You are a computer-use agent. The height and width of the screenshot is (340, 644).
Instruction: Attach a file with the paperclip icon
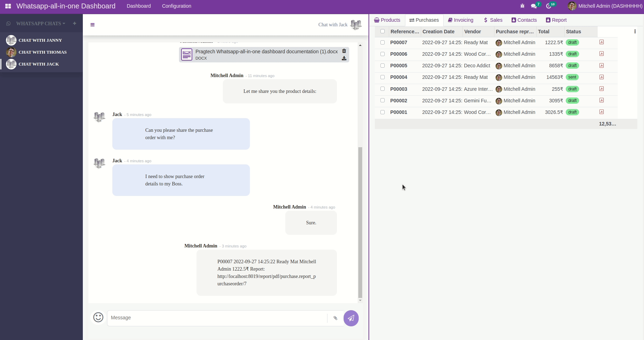coord(335,318)
